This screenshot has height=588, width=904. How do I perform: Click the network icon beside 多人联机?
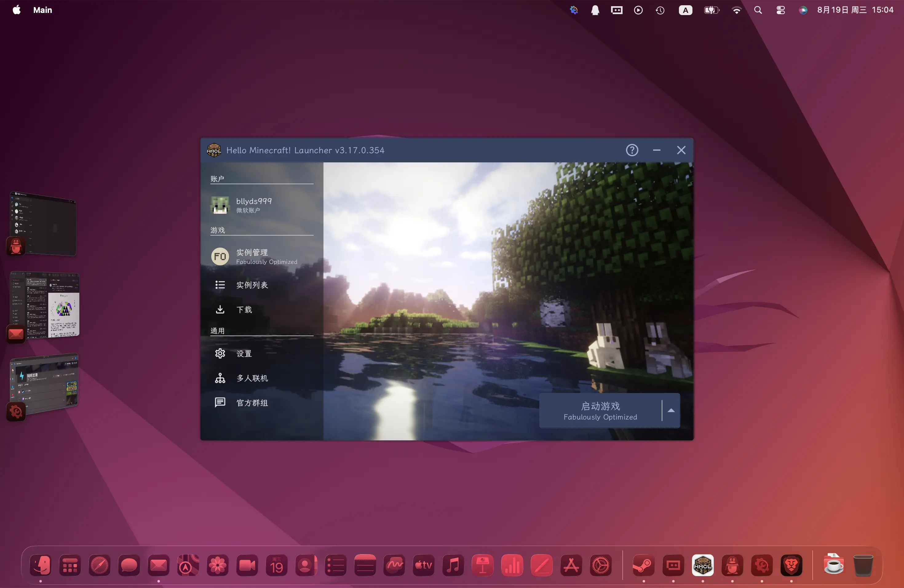point(220,378)
